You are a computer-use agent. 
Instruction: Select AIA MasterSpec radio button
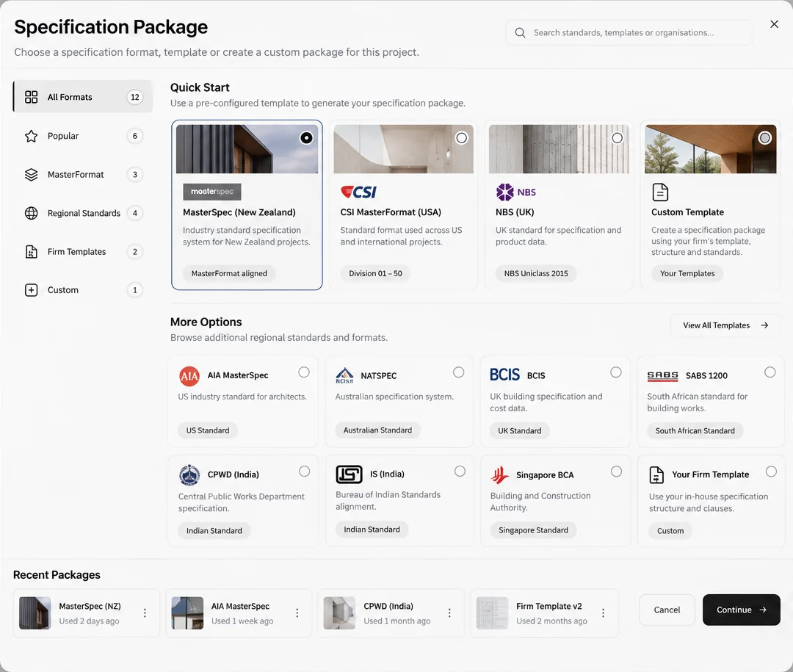click(x=304, y=372)
